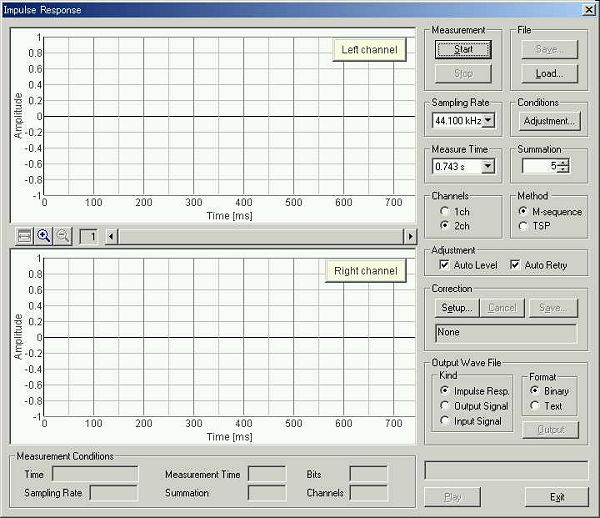Image resolution: width=600 pixels, height=518 pixels.
Task: Click the Left channel label
Action: pos(369,50)
